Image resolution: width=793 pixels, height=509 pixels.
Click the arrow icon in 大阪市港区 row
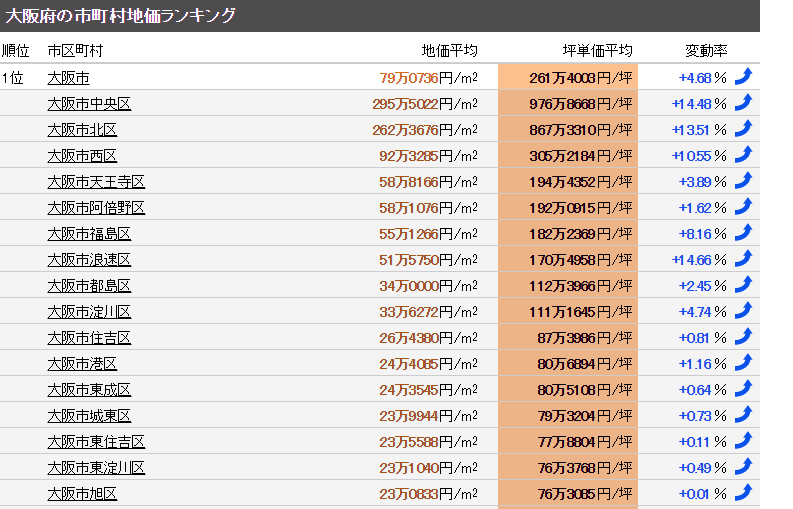tap(743, 363)
